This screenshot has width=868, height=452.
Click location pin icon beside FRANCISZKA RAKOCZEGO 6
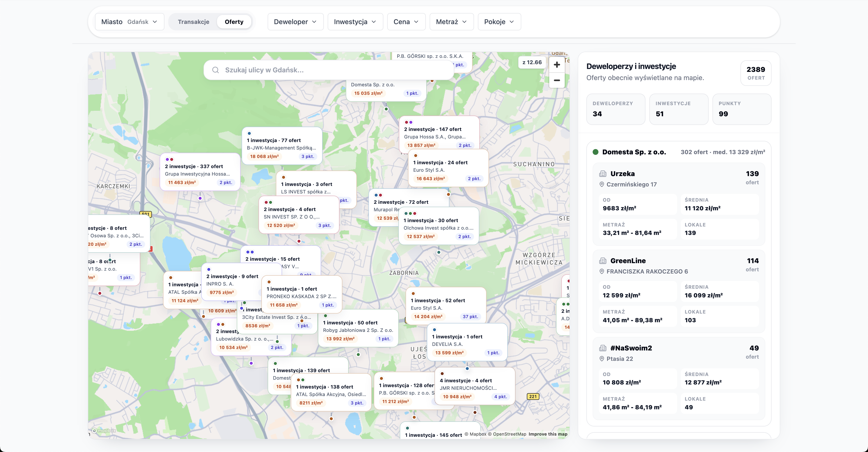pos(602,271)
